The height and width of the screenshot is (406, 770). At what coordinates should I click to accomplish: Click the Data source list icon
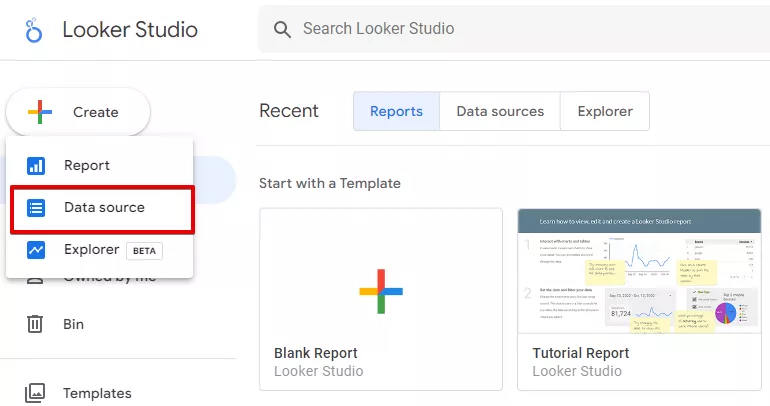pos(36,208)
